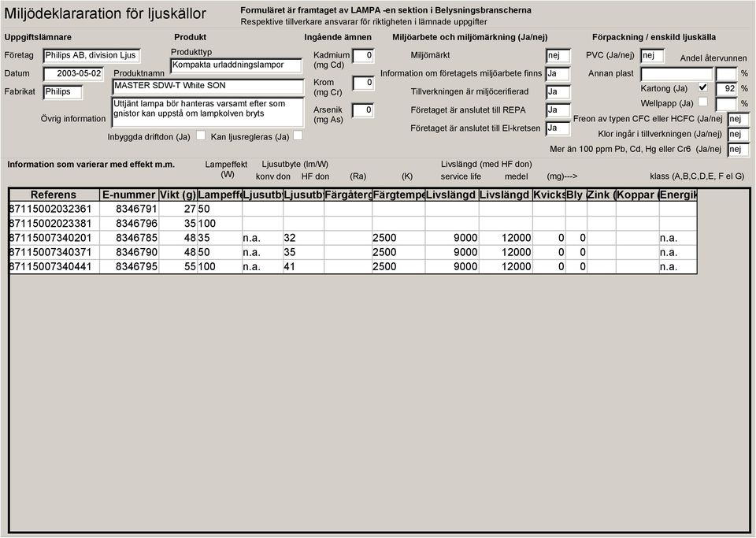Select the E-nummer column header
756x538 pixels.
pos(128,195)
